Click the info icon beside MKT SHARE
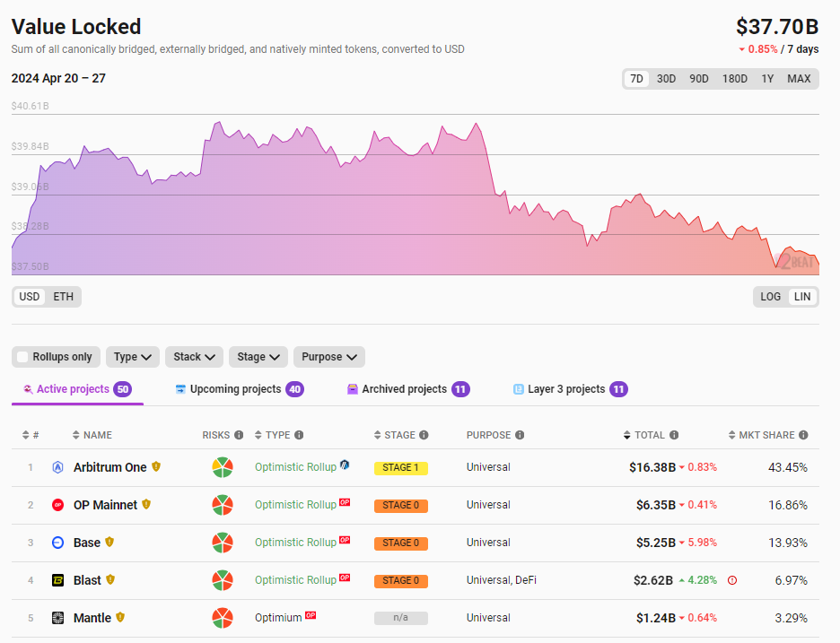 click(x=803, y=435)
